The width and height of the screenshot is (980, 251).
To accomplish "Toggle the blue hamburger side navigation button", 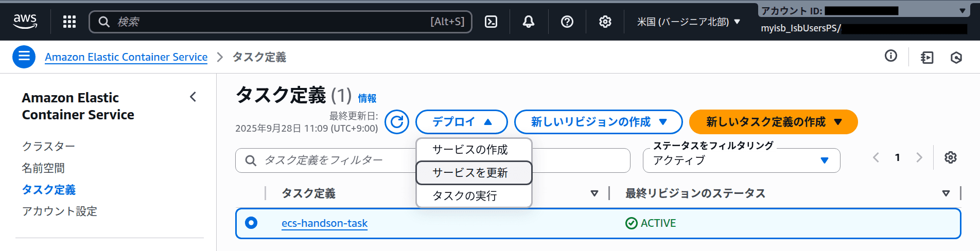I will (24, 57).
